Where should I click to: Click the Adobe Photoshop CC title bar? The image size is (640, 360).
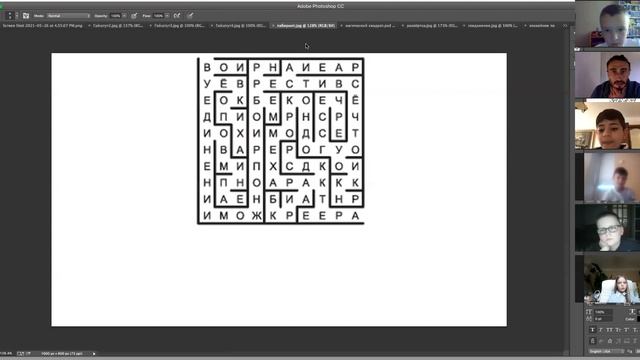320,6
